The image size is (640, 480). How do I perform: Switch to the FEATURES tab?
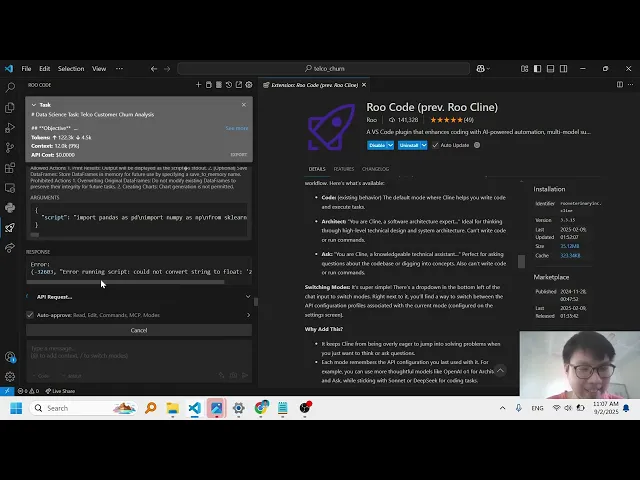click(344, 169)
